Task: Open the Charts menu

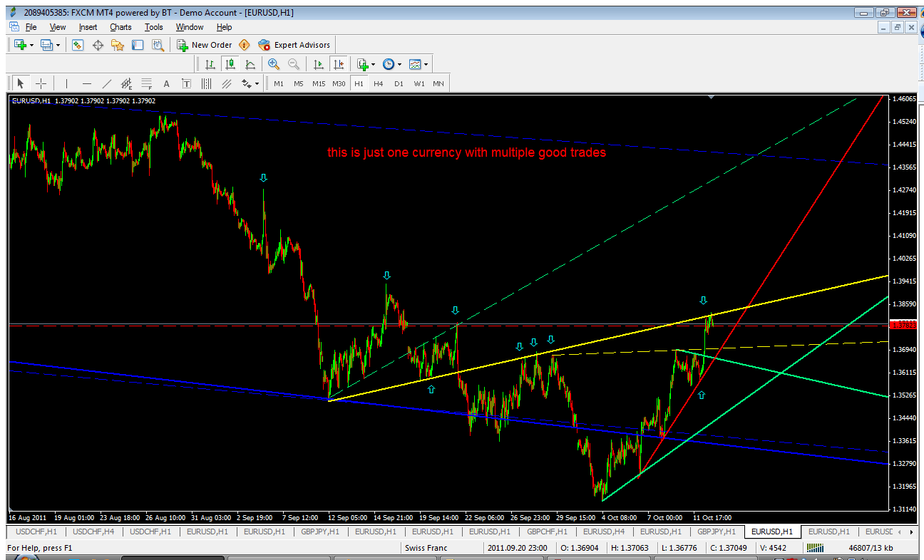Action: pyautogui.click(x=120, y=27)
